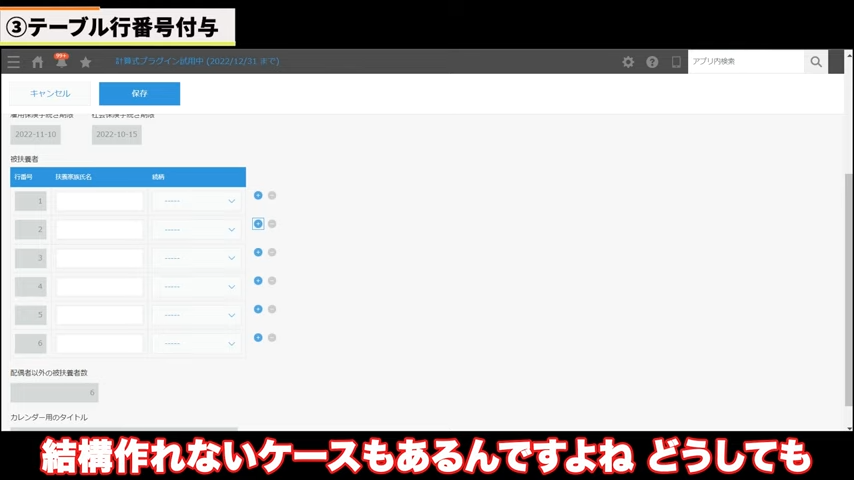Click the search magnifier button
854x480 pixels.
(x=816, y=62)
